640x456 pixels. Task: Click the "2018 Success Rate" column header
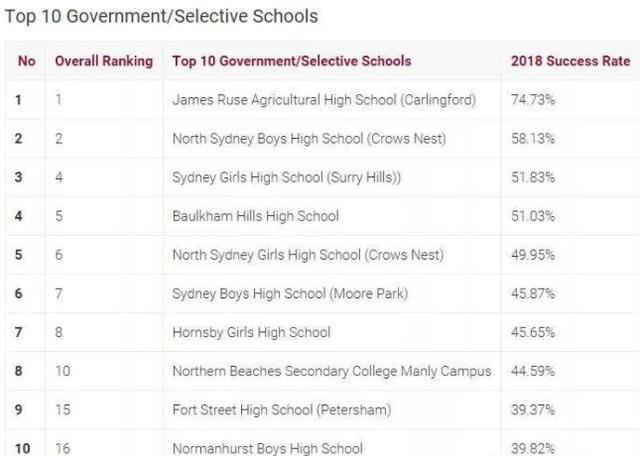pos(570,61)
